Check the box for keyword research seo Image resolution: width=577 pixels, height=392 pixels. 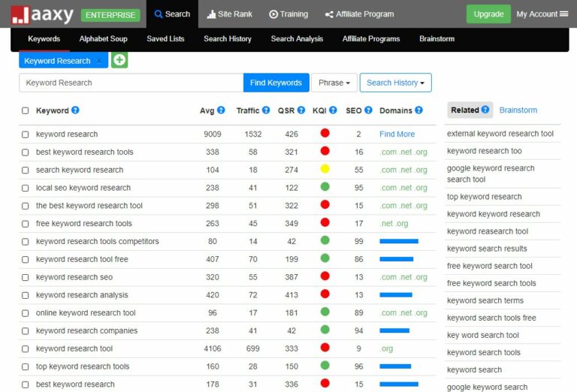pyautogui.click(x=25, y=278)
